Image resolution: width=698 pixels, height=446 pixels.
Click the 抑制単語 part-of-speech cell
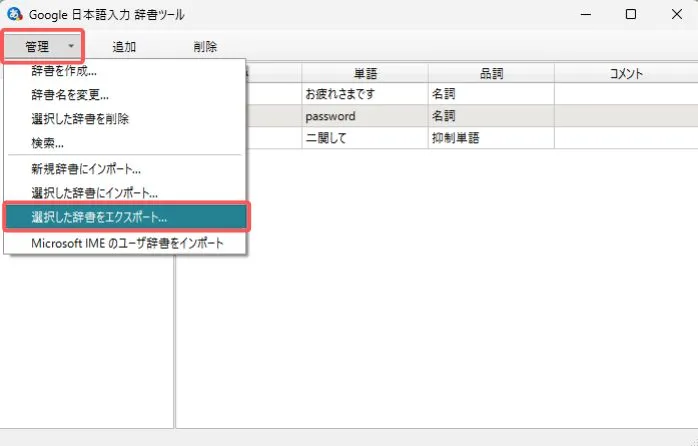tap(491, 138)
